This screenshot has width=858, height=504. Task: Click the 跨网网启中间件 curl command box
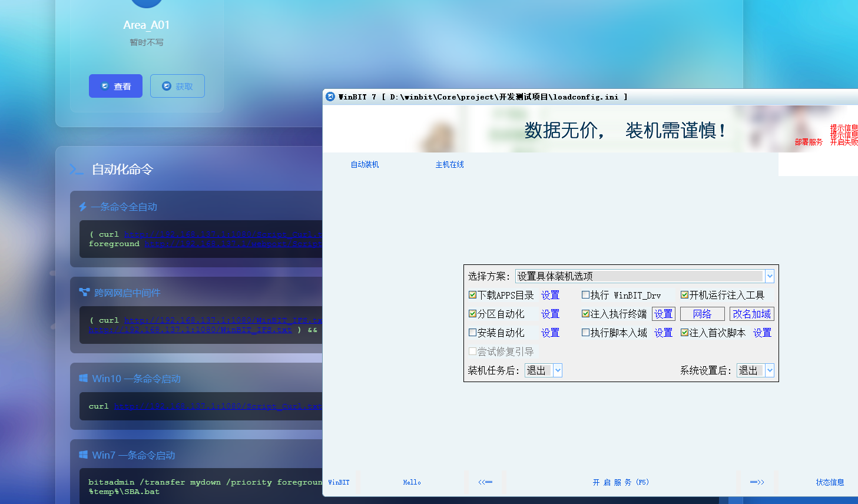tap(201, 325)
